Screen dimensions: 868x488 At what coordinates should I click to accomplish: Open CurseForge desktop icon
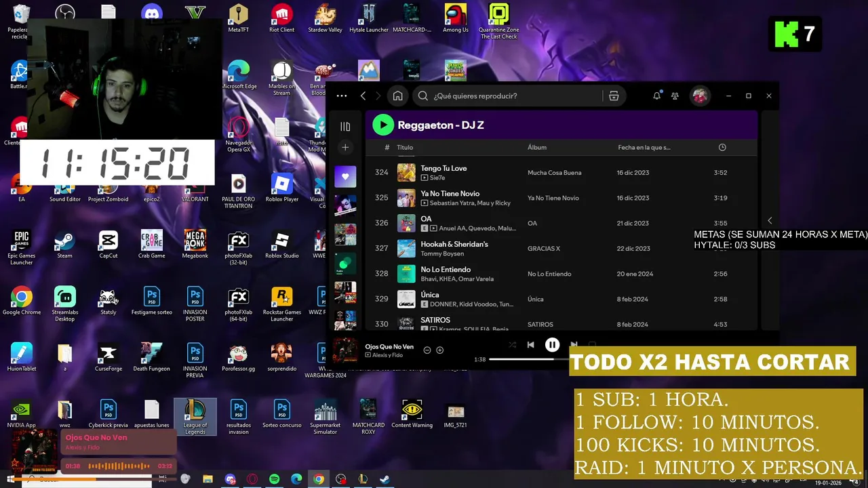108,358
